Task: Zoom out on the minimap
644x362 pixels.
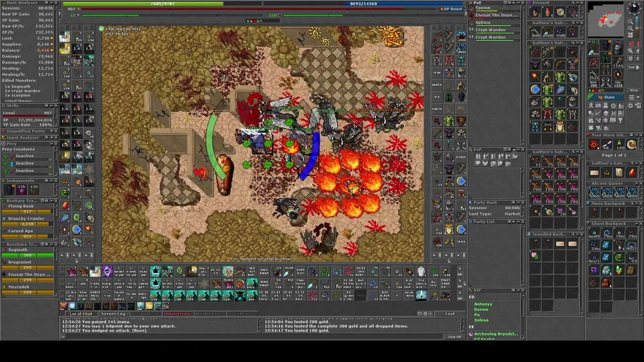Action: coord(630,22)
